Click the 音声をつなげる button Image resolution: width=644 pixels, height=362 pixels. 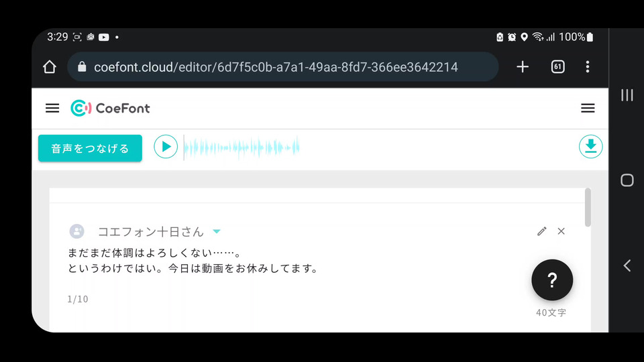[x=90, y=148]
